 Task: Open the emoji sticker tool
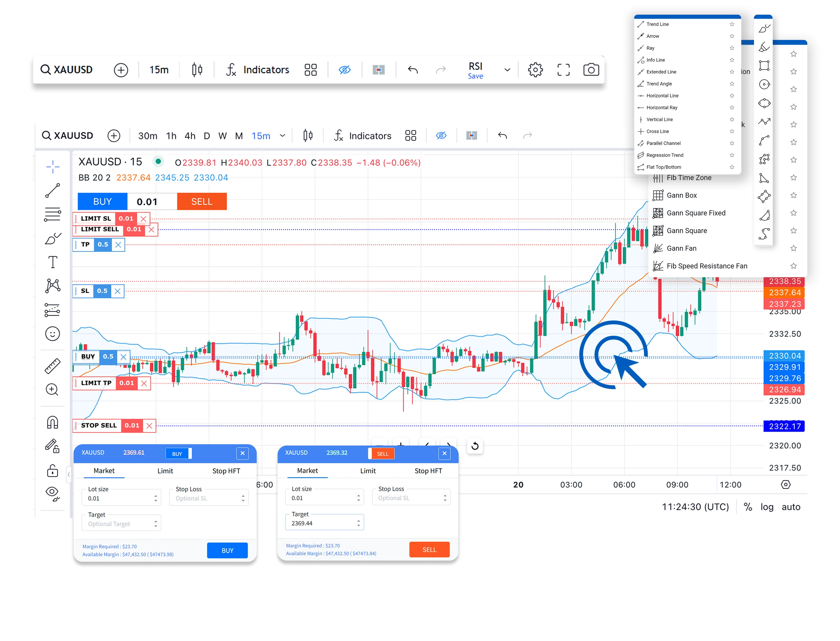pos(53,334)
